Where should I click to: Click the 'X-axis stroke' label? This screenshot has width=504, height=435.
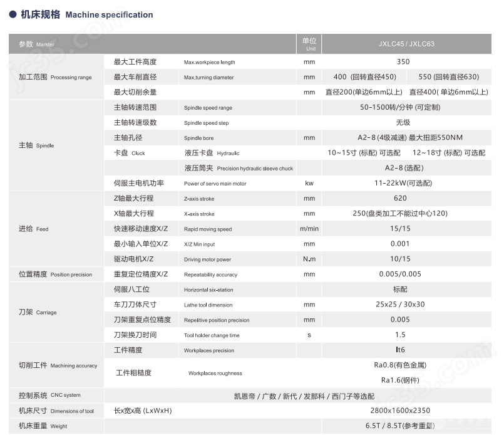coord(199,214)
